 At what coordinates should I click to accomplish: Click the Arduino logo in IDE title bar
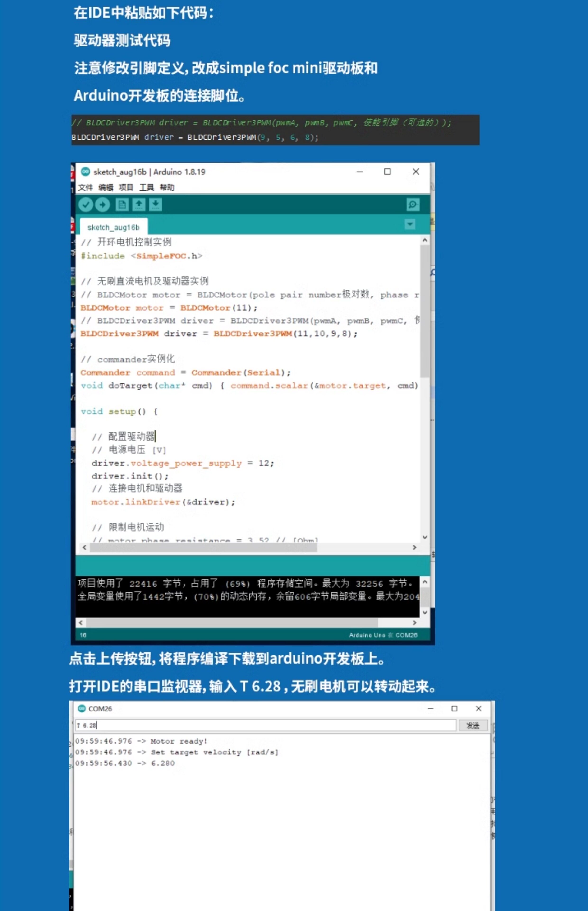(86, 172)
